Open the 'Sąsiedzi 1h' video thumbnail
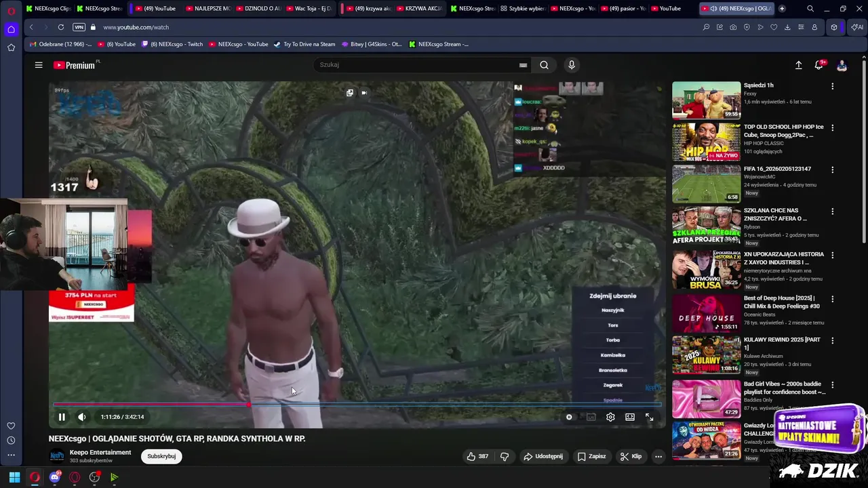Screen dimensions: 868x488 (x=706, y=100)
